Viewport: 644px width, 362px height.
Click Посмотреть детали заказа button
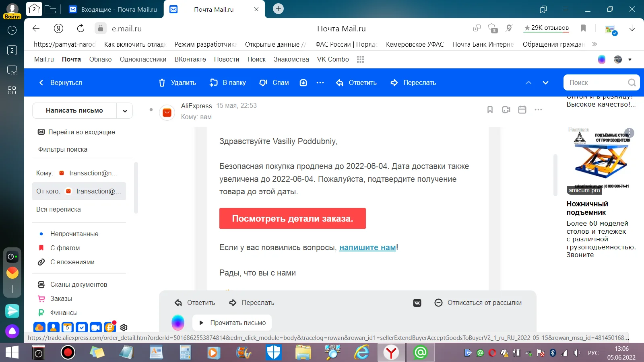click(293, 218)
